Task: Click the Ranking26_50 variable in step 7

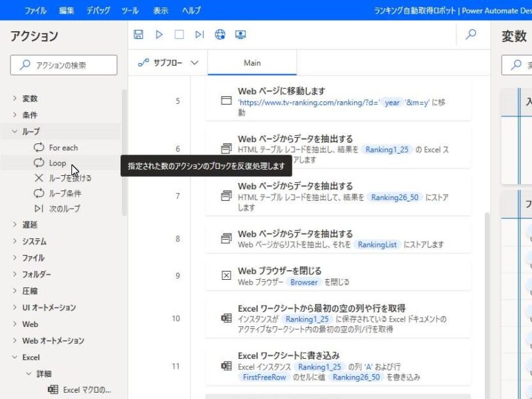Action: [x=395, y=197]
